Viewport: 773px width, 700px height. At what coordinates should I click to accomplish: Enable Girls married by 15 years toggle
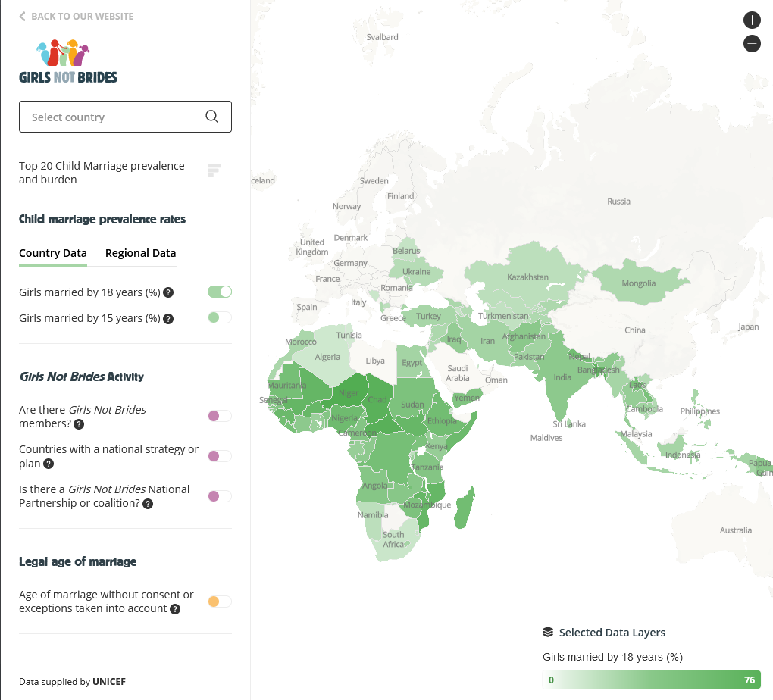(219, 317)
